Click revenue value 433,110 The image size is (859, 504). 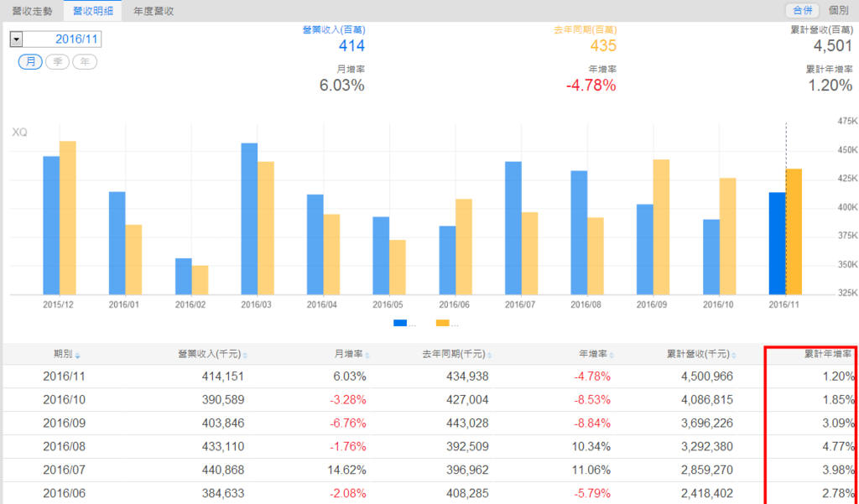coord(222,446)
